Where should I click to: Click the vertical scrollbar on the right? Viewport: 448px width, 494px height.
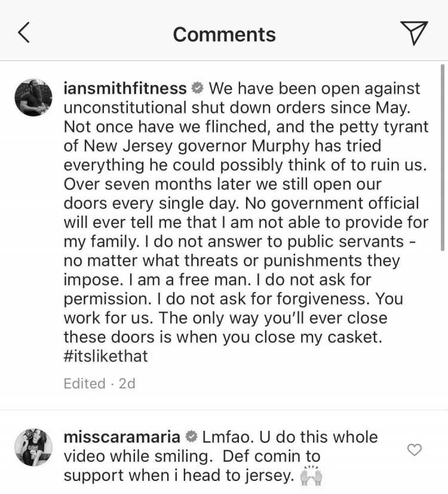(x=443, y=157)
